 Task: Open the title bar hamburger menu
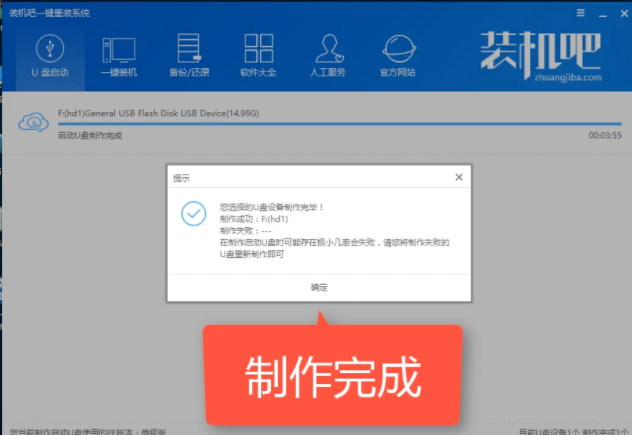[x=581, y=13]
